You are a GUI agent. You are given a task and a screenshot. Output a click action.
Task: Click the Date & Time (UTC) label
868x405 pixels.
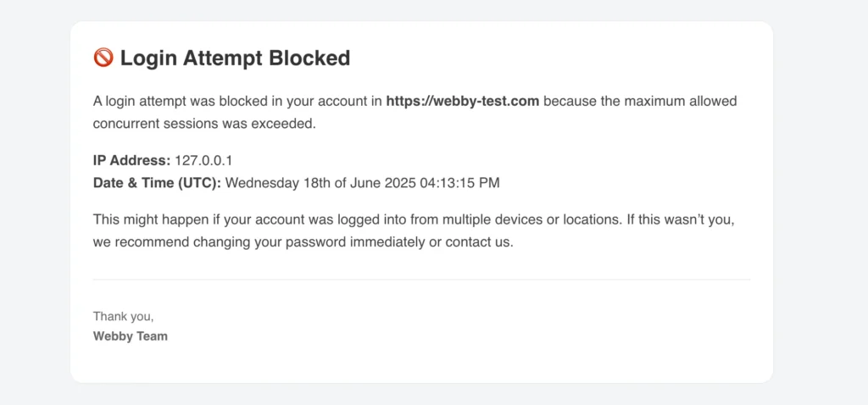(157, 183)
